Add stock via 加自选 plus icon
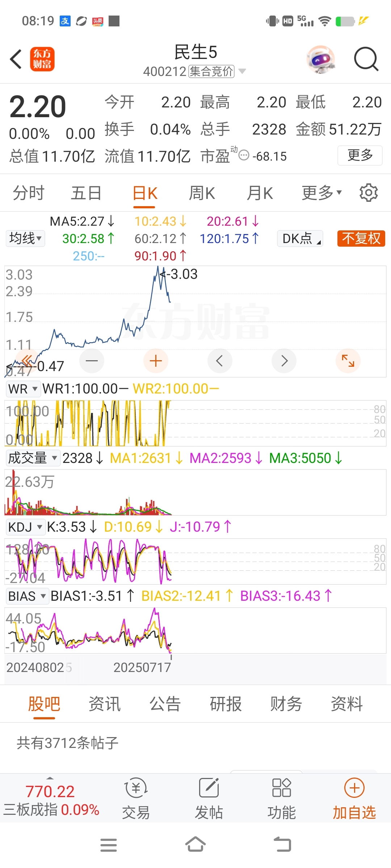This screenshot has width=391, height=868. (x=354, y=788)
